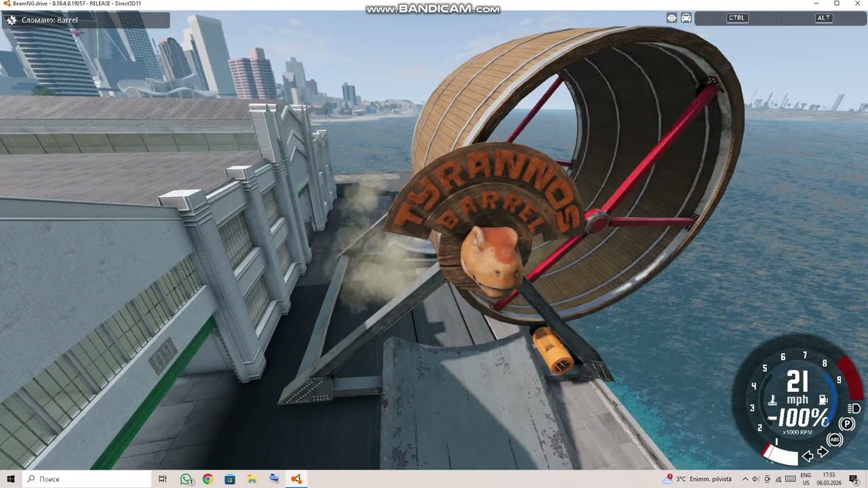Open Google Chrome from the taskbar
Viewport: 868px width, 488px height.
pyautogui.click(x=208, y=479)
